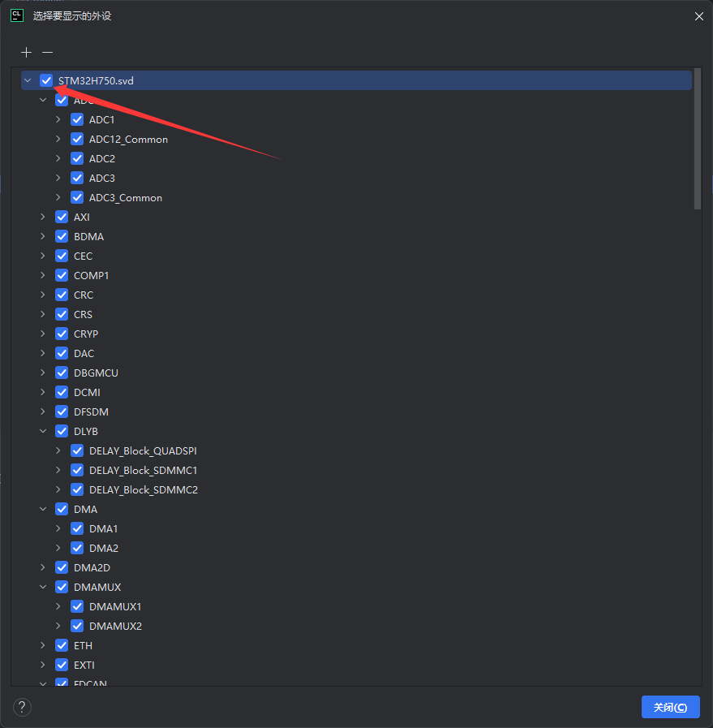Image resolution: width=713 pixels, height=728 pixels.
Task: Collapse the DMAMUX group
Action: coord(43,588)
